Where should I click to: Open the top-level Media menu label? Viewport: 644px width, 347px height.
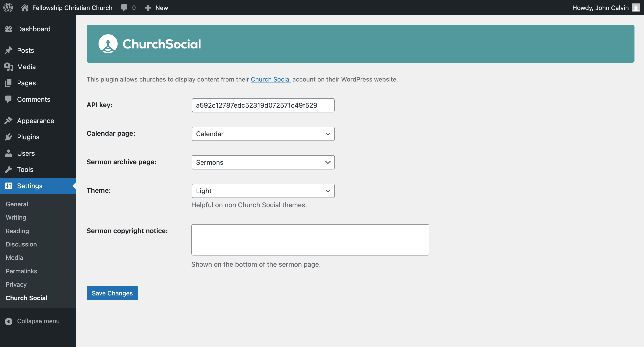click(x=26, y=67)
